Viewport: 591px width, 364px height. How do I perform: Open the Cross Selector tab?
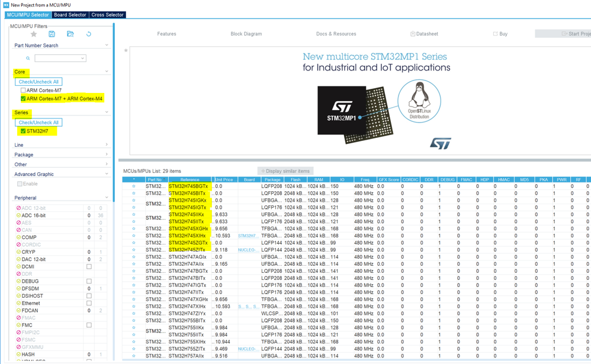(x=107, y=15)
